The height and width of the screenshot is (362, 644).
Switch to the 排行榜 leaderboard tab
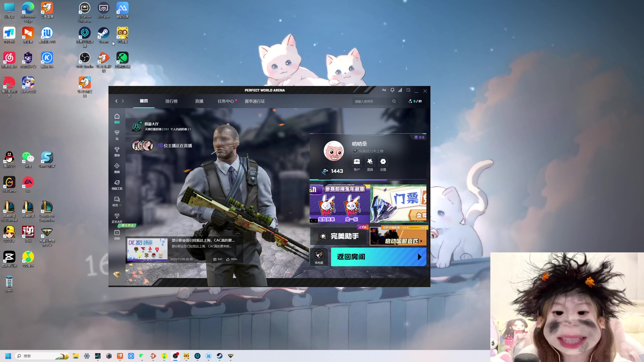pos(172,101)
